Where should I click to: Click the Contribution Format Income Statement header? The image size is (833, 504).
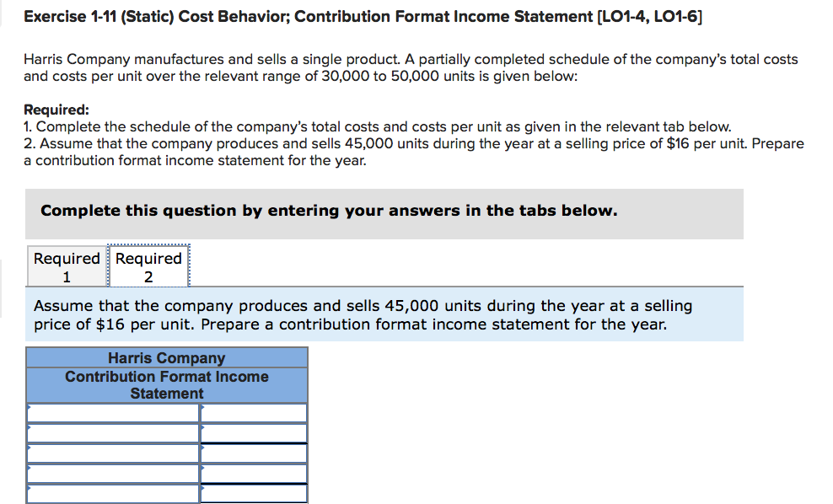[x=167, y=384]
